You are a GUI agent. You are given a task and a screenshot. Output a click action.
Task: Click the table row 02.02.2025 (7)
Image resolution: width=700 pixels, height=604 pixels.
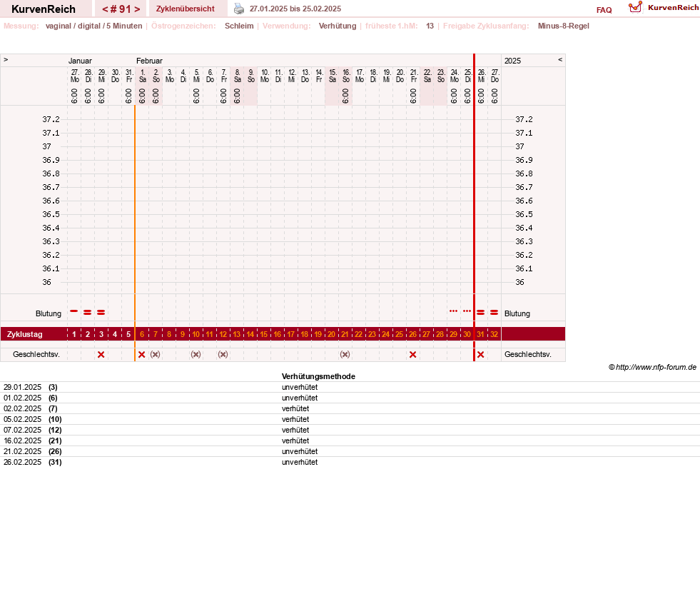point(350,409)
